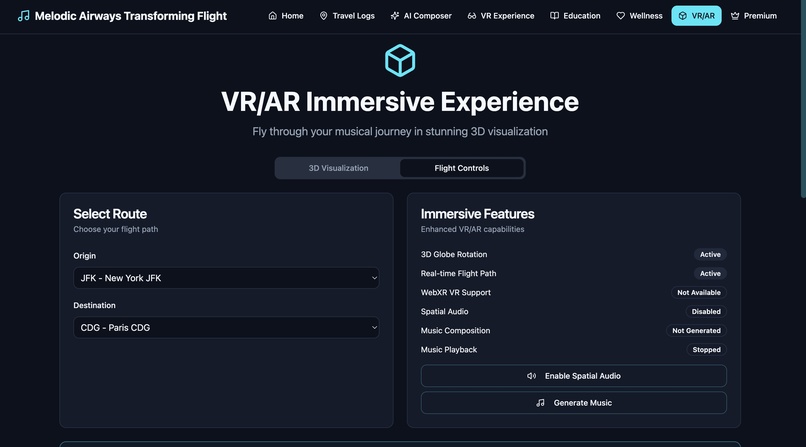Click the Melodic Airways Transforming Flight title
The image size is (806, 447).
click(x=131, y=16)
